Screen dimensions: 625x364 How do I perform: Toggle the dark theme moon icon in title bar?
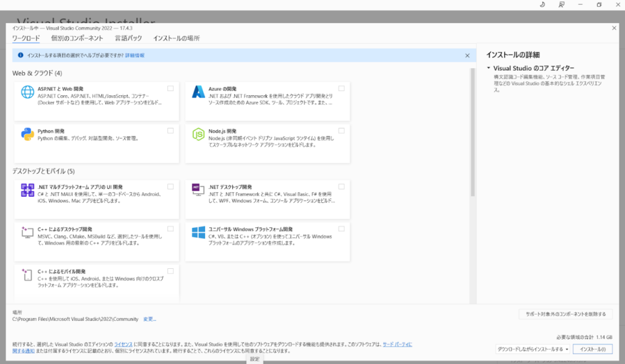[542, 5]
